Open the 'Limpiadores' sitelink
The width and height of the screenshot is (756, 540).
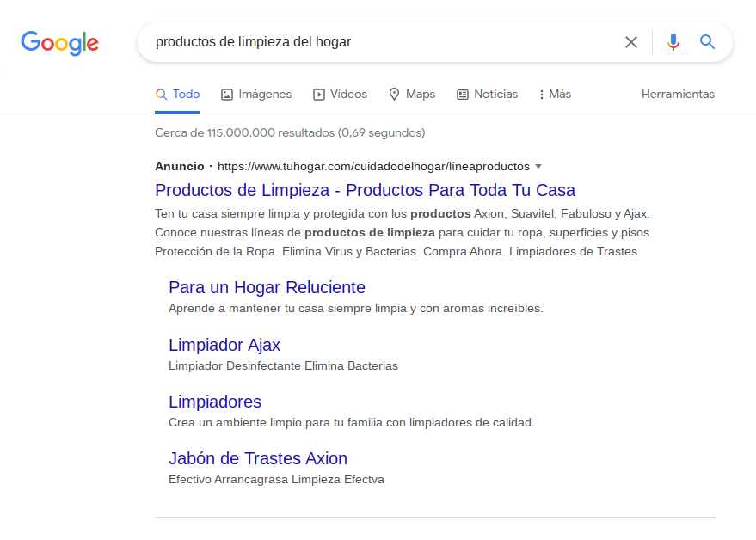pyautogui.click(x=214, y=402)
